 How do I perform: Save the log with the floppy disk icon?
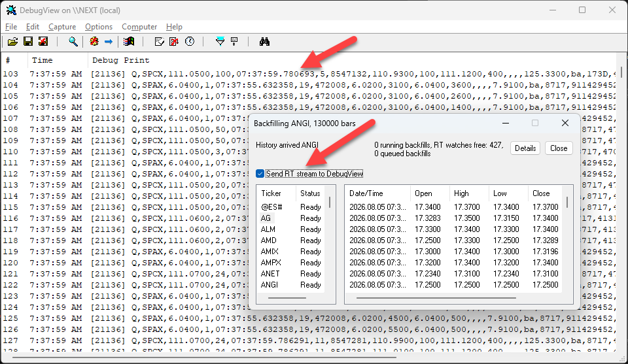click(x=28, y=42)
